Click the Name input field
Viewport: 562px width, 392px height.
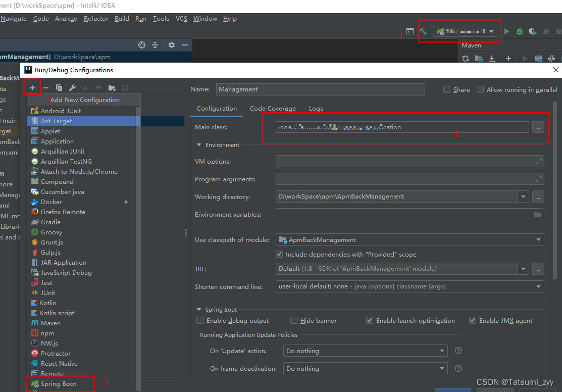tap(321, 89)
